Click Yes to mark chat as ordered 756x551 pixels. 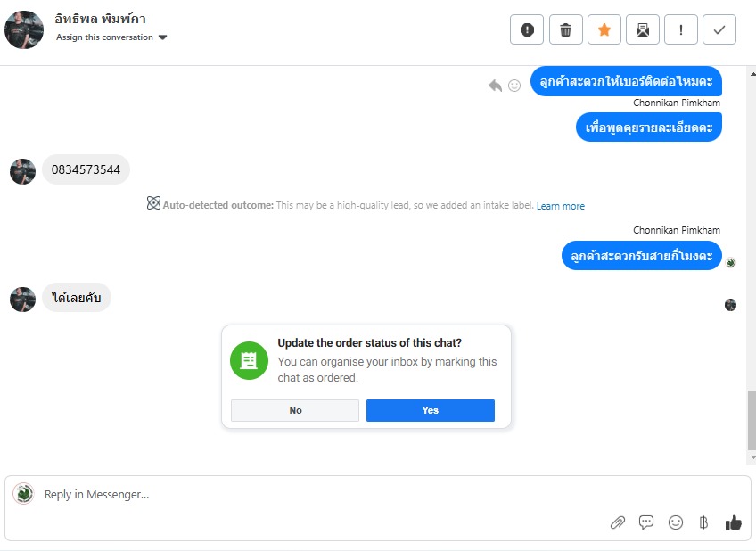point(430,410)
